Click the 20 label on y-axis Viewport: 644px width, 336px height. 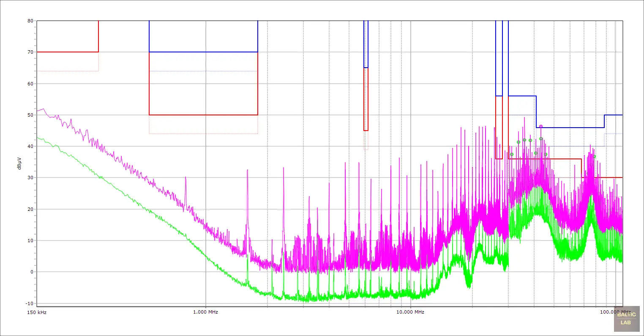click(x=30, y=209)
